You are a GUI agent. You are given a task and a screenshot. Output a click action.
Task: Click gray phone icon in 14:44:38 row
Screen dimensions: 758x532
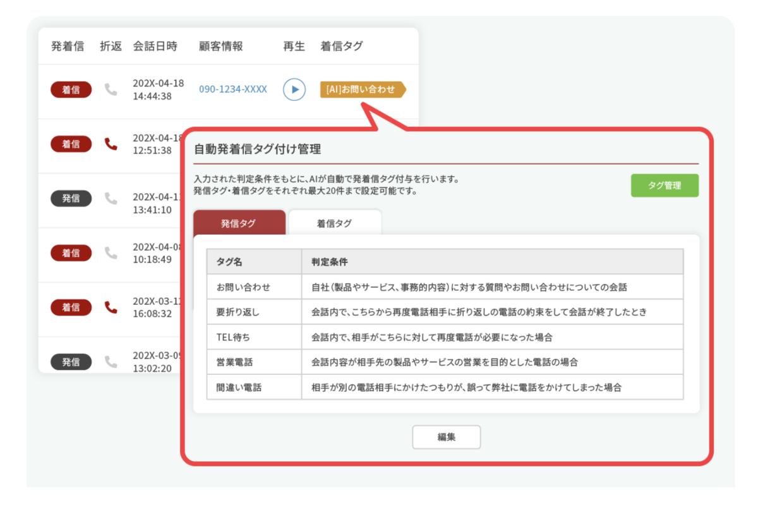click(111, 90)
